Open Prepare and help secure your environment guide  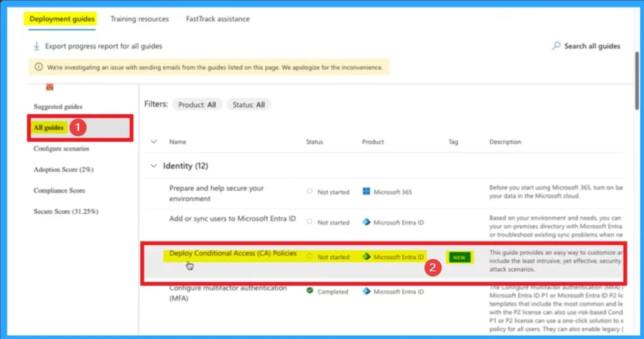(x=216, y=193)
